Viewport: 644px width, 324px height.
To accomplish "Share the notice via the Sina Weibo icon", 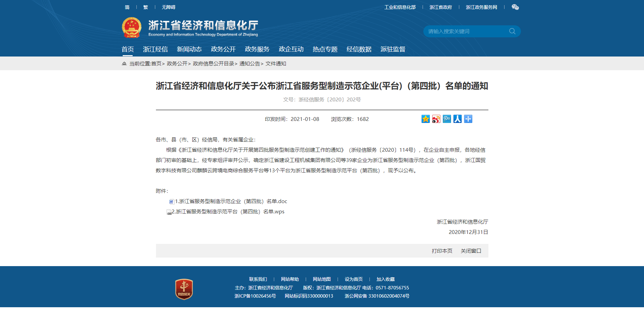I will coord(436,119).
